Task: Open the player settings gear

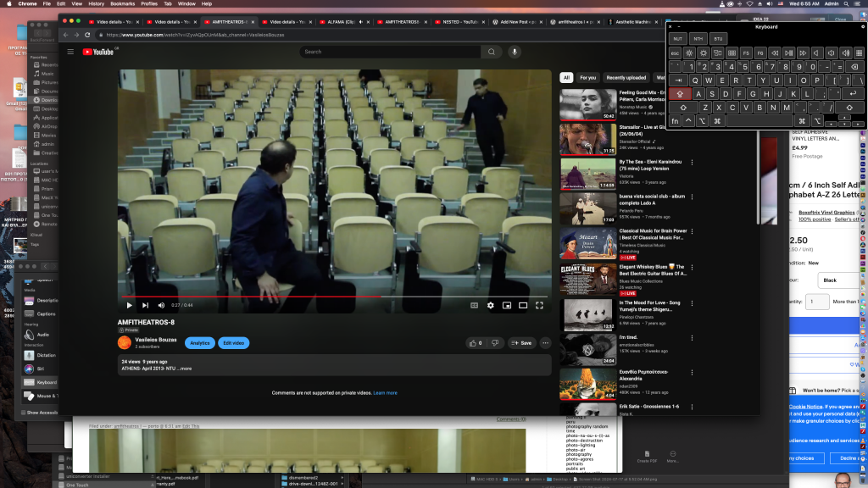Action: click(490, 305)
